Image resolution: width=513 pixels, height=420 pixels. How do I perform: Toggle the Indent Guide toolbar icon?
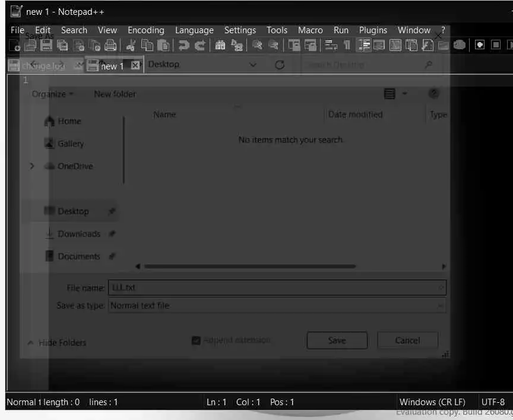363,45
